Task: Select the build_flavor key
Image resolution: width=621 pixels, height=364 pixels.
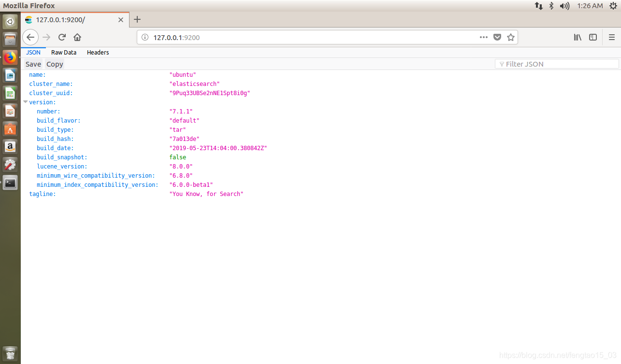Action: (x=58, y=121)
